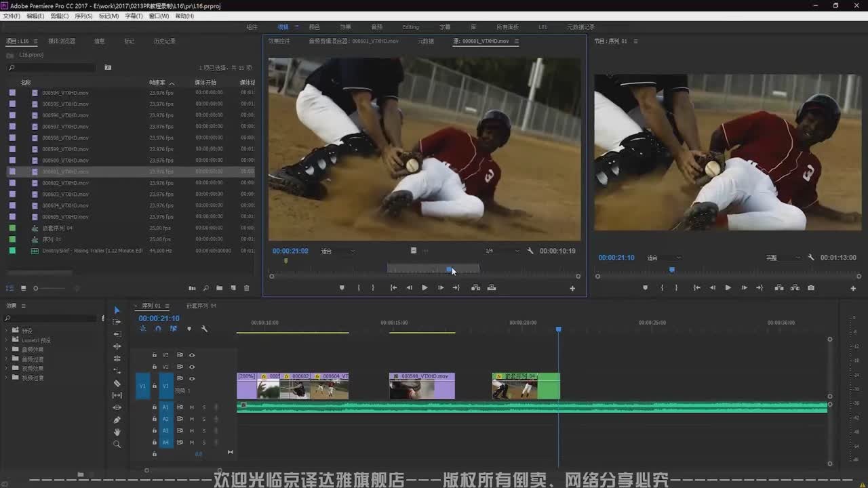Toggle Linked Selection in timeline
868x488 pixels.
pos(174,329)
